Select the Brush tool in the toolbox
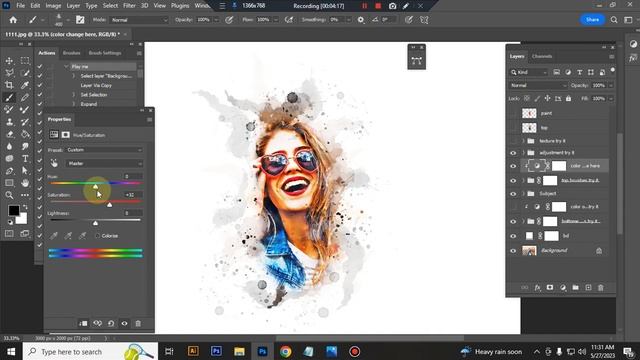 [9, 98]
